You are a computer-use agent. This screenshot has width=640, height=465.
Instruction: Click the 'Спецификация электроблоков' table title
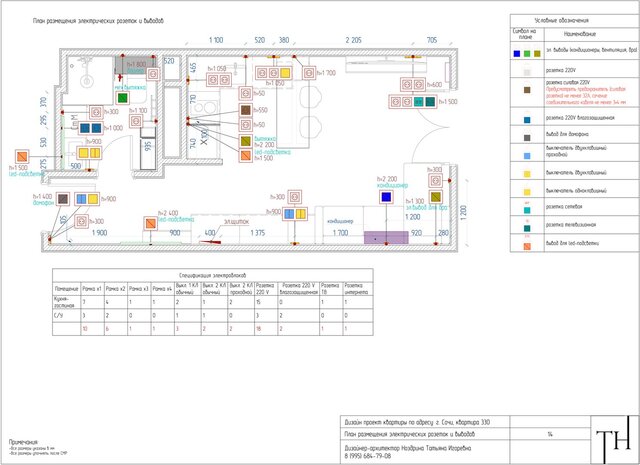207,273
